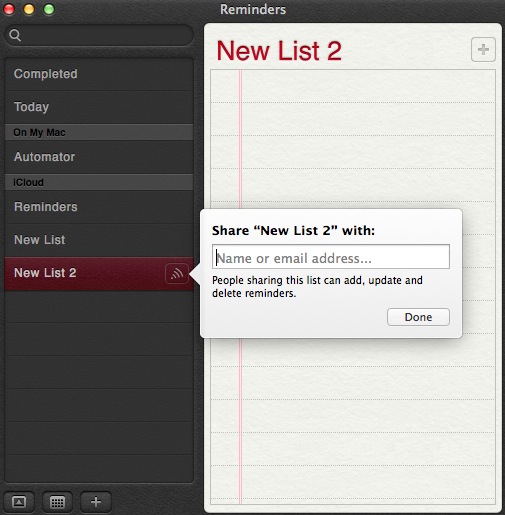Add a reminder with the plus button

point(483,50)
